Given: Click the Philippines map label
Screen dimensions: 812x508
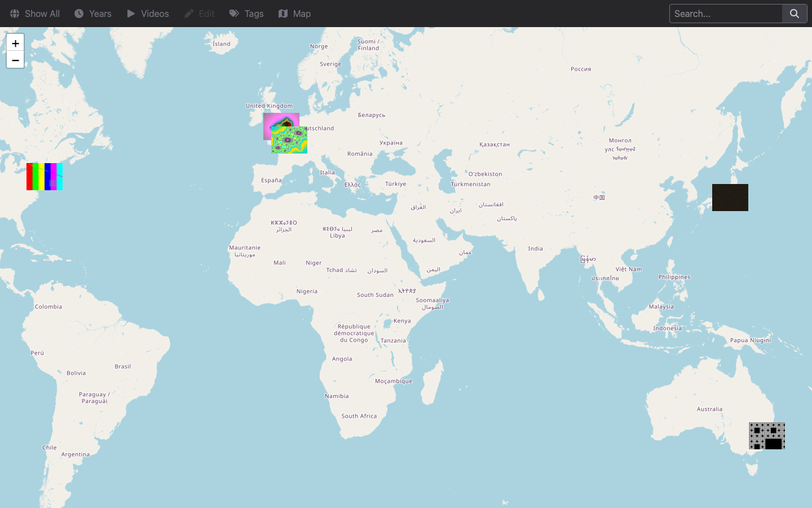Looking at the screenshot, I should coord(674,277).
